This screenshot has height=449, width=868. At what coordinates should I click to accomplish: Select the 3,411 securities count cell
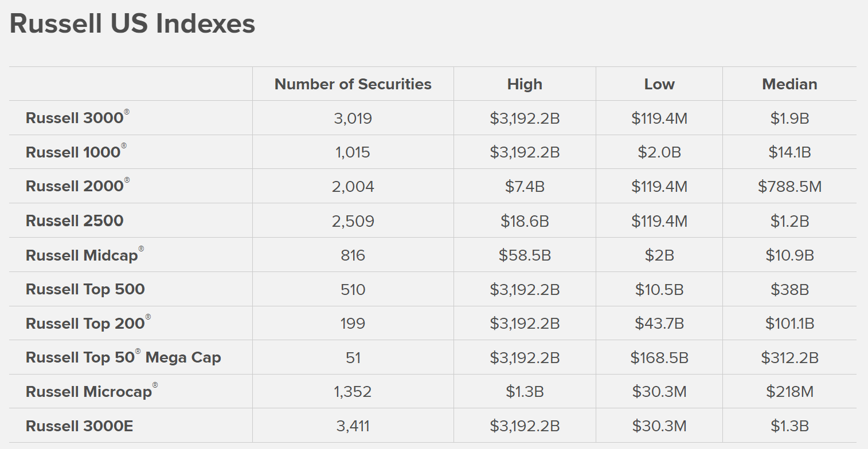pyautogui.click(x=353, y=426)
